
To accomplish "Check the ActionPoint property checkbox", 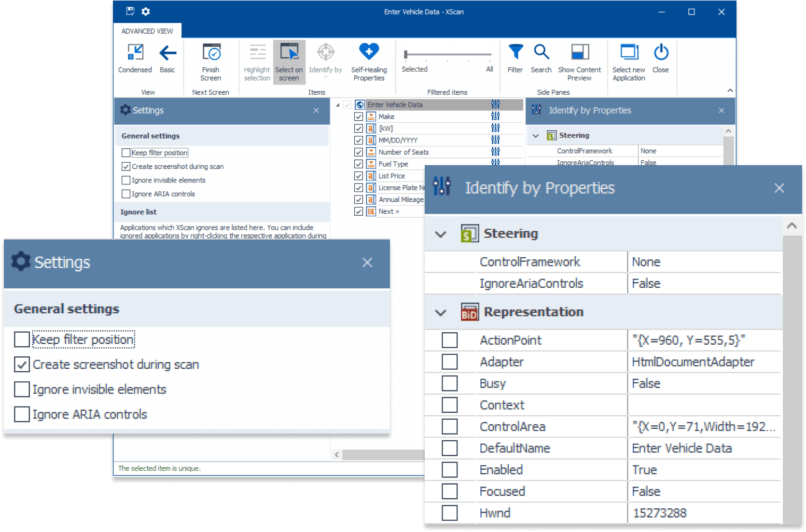I will 449,340.
